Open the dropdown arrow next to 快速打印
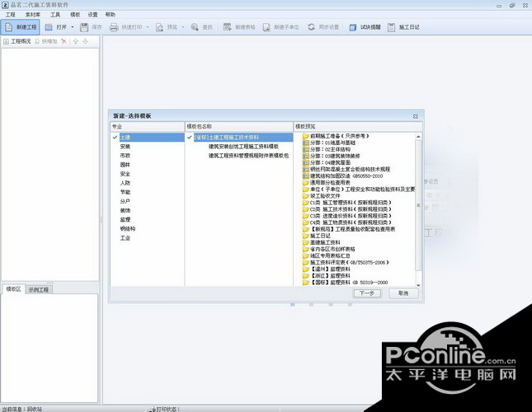Viewport: 532px width, 412px height. 148,27
